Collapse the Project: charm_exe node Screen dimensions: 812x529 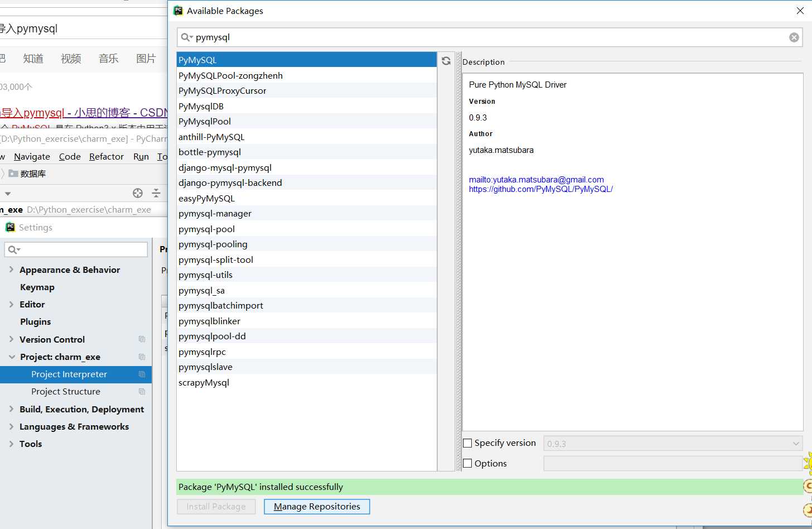(x=12, y=357)
